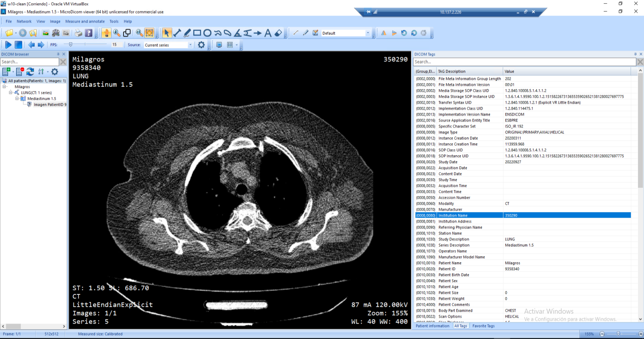Viewport: 644px width, 339px height.
Task: Select the Pan hand tool
Action: point(106,33)
